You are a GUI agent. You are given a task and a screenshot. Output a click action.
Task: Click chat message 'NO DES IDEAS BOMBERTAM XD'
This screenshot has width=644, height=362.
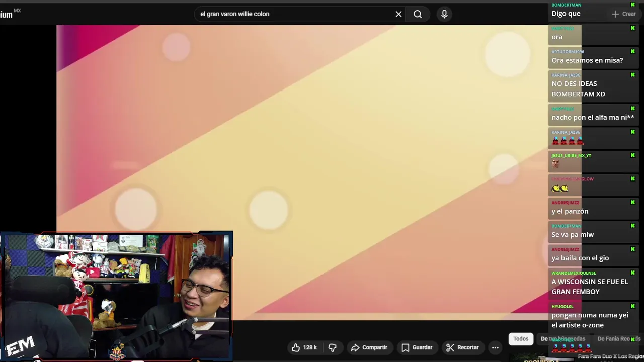coord(579,89)
